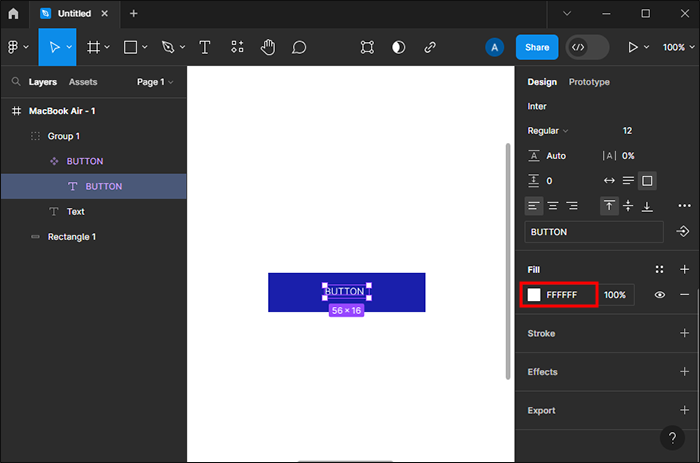Click the Create link icon in toolbar

pos(430,47)
